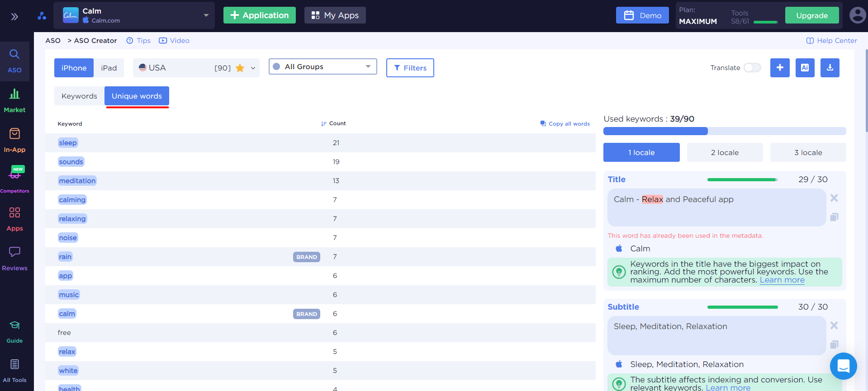Click the BRAND badge in rain row
The width and height of the screenshot is (868, 391).
[x=307, y=257]
